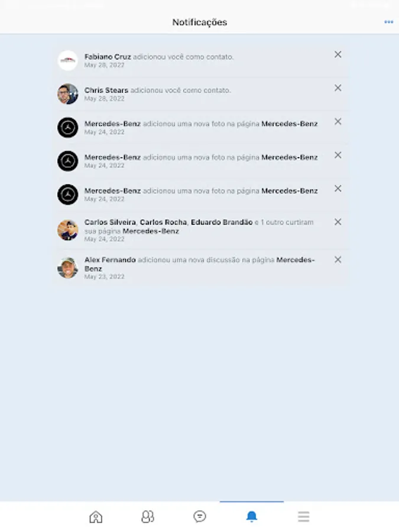Open the hamburger menu tab
The width and height of the screenshot is (399, 532).
click(303, 517)
